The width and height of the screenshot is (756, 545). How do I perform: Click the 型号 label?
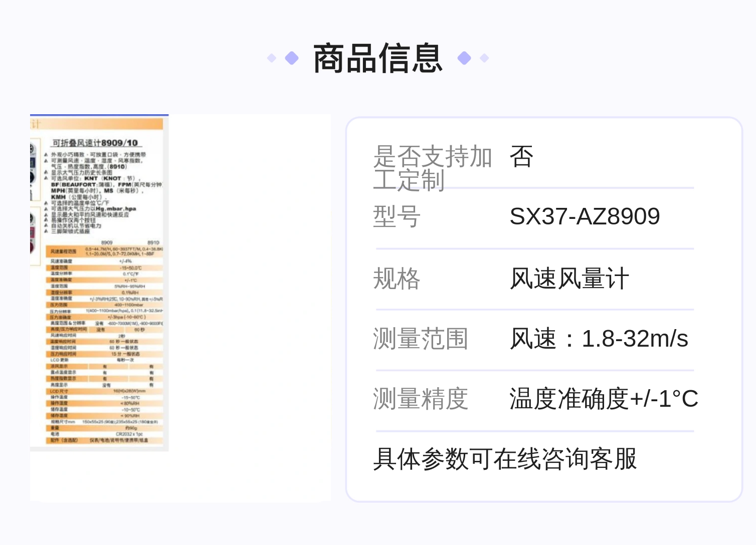click(x=397, y=216)
